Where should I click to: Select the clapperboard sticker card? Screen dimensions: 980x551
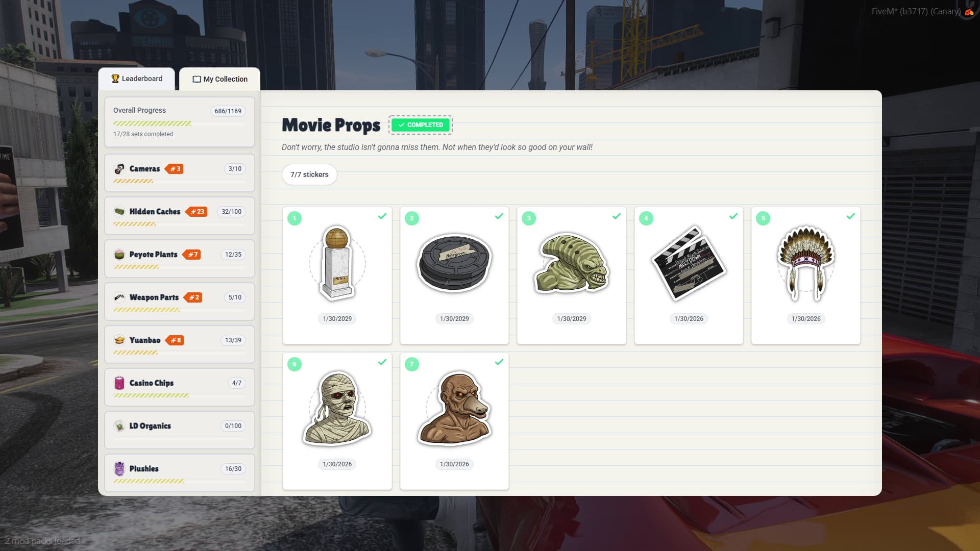[689, 263]
